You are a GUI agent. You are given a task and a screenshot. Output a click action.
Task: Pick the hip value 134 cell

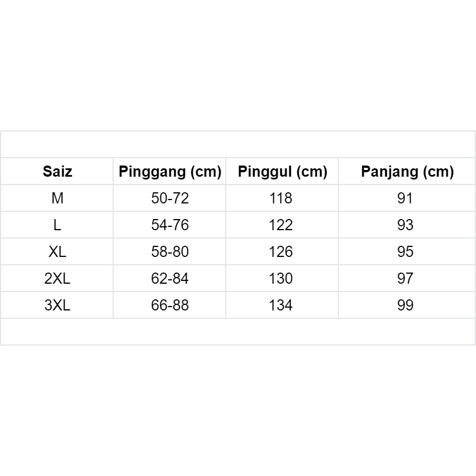point(281,305)
